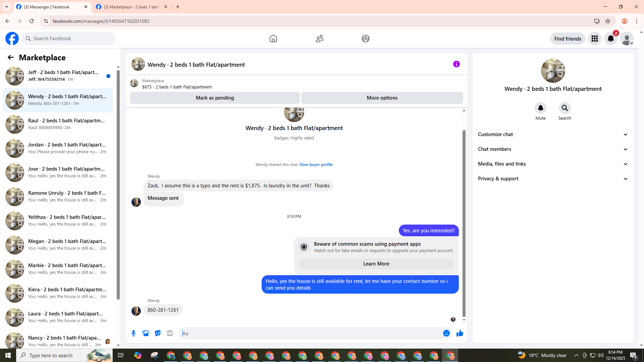Expand Privacy & support section
The width and height of the screenshot is (644, 362).
click(x=553, y=179)
